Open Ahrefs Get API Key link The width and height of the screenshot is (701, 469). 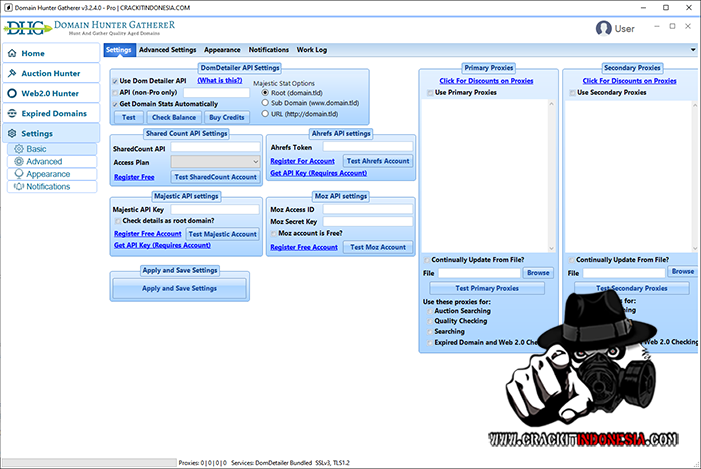pyautogui.click(x=318, y=173)
